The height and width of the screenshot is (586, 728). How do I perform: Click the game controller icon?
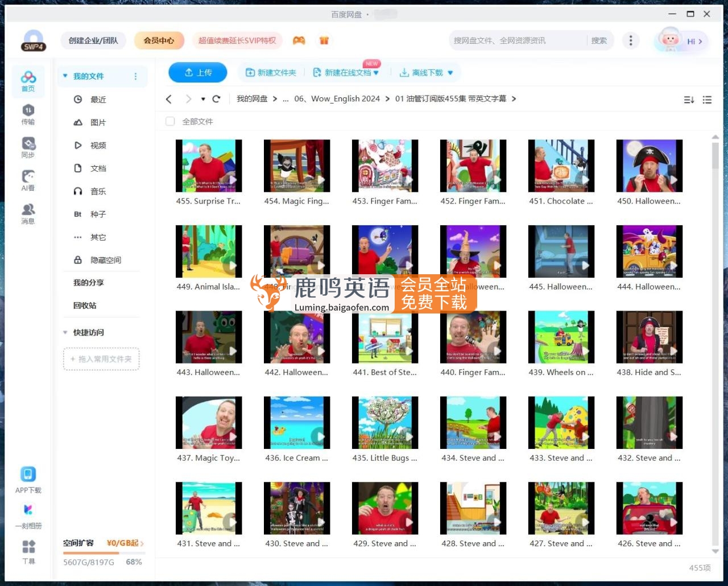(299, 40)
